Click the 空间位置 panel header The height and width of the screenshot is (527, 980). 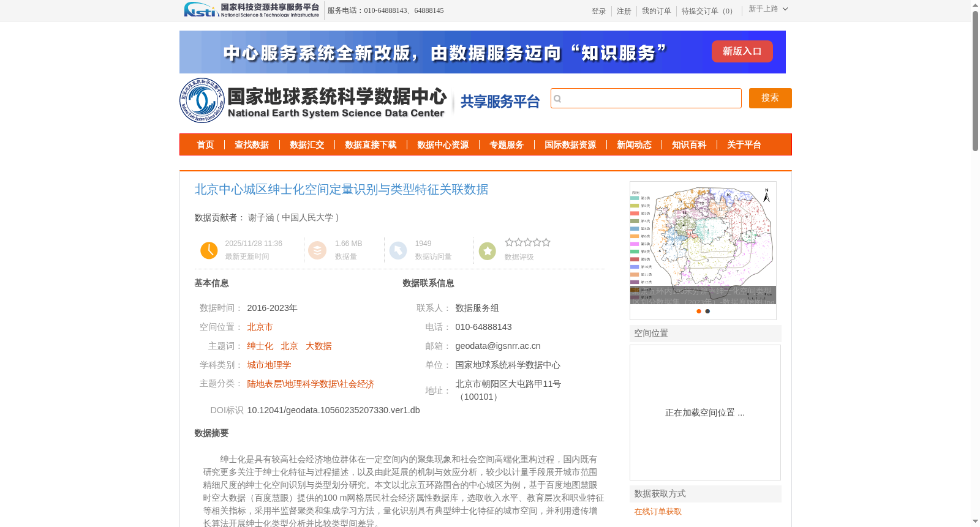point(706,334)
